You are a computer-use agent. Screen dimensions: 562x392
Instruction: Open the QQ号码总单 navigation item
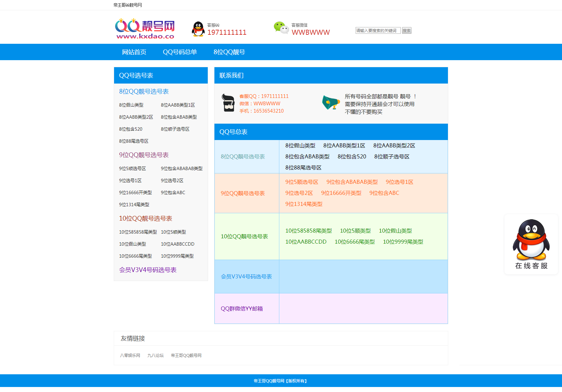click(x=180, y=52)
